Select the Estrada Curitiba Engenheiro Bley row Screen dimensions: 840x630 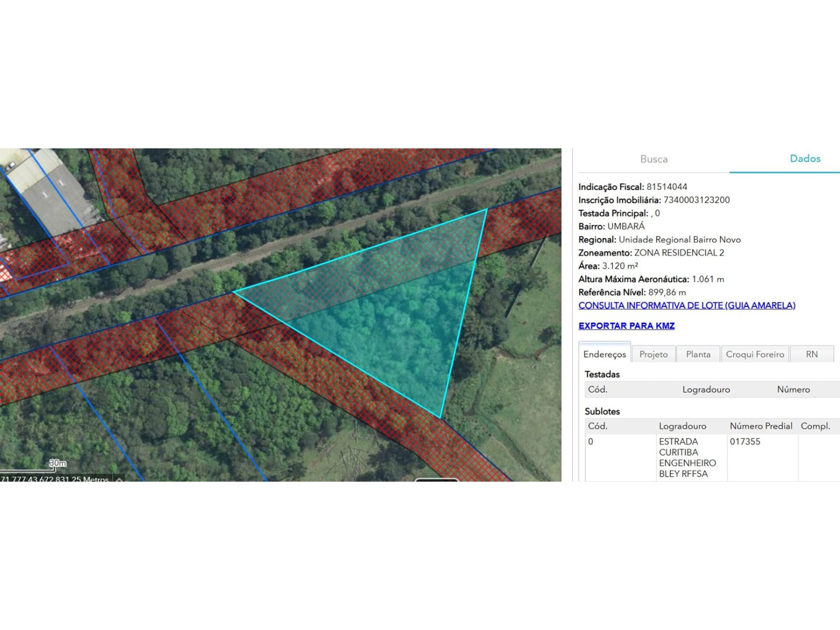687,457
